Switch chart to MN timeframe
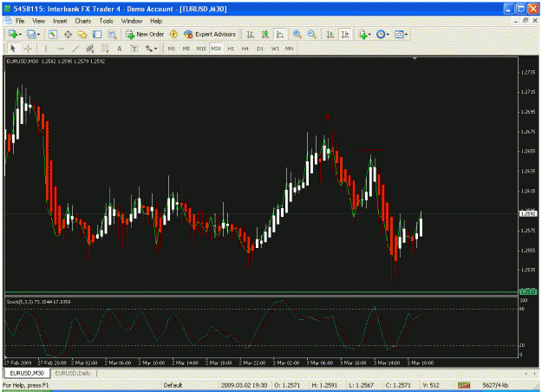This screenshot has height=392, width=542. tap(289, 49)
